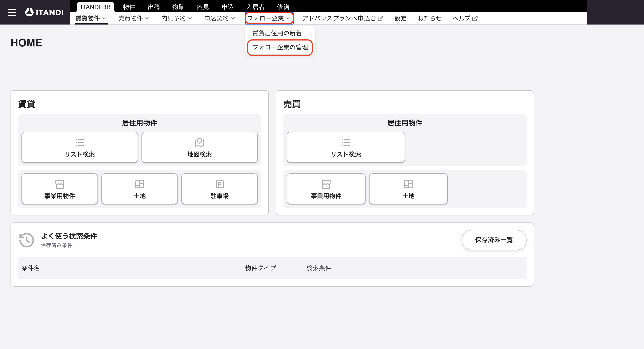The image size is (644, 349).
Task: Click the history clock icon beside よく使う検索条件
Action: (27, 240)
